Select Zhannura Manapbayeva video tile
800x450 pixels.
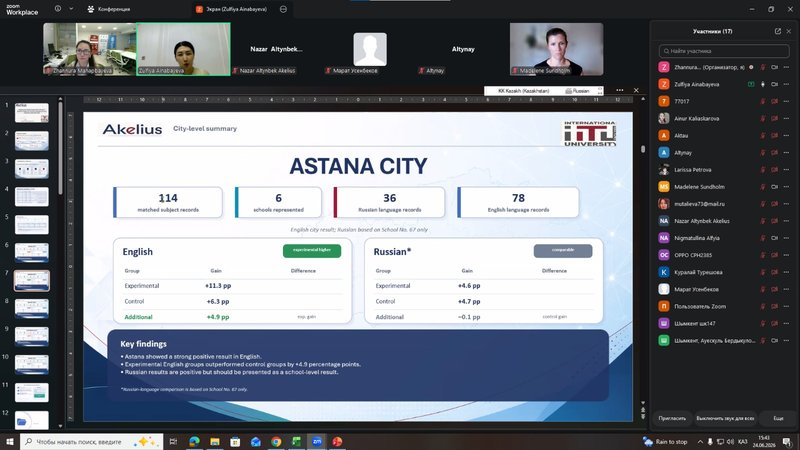[89, 49]
